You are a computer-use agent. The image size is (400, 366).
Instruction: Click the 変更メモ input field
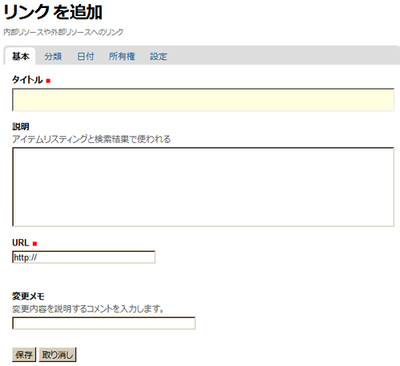click(104, 323)
